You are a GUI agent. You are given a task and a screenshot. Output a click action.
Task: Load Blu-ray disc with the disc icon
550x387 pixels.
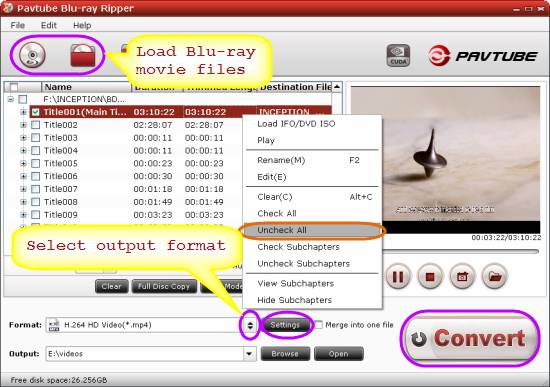32,55
